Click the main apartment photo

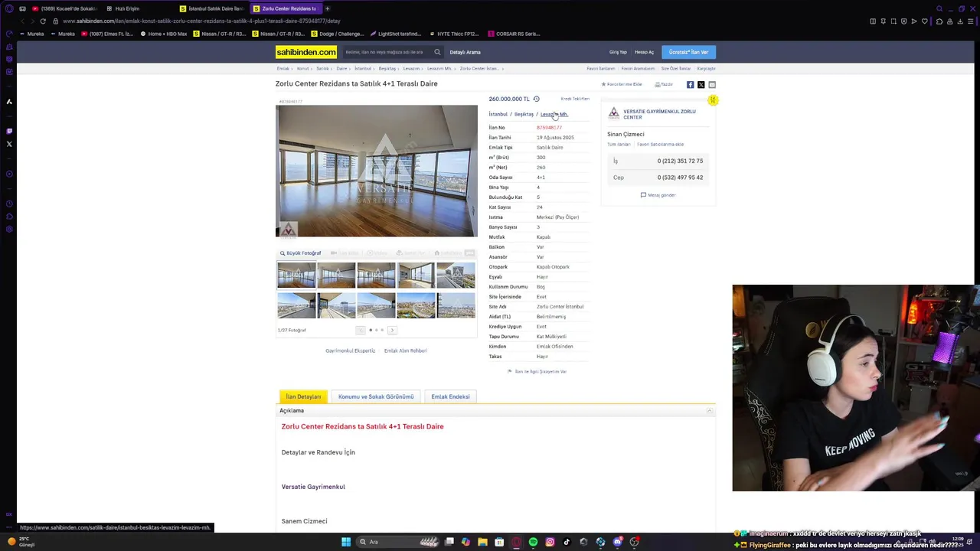(x=376, y=171)
